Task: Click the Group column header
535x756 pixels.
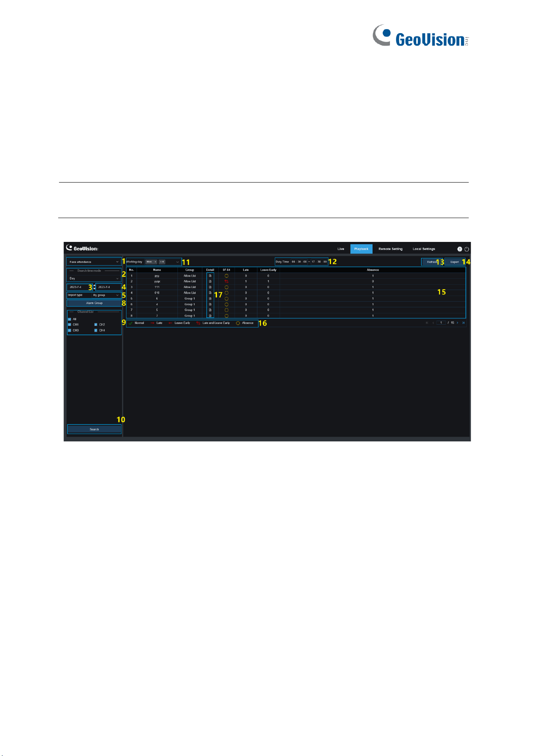Action: 190,270
